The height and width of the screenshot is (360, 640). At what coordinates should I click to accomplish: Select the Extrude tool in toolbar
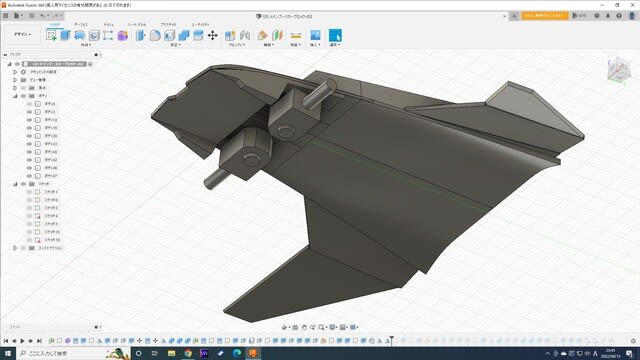(x=65, y=36)
